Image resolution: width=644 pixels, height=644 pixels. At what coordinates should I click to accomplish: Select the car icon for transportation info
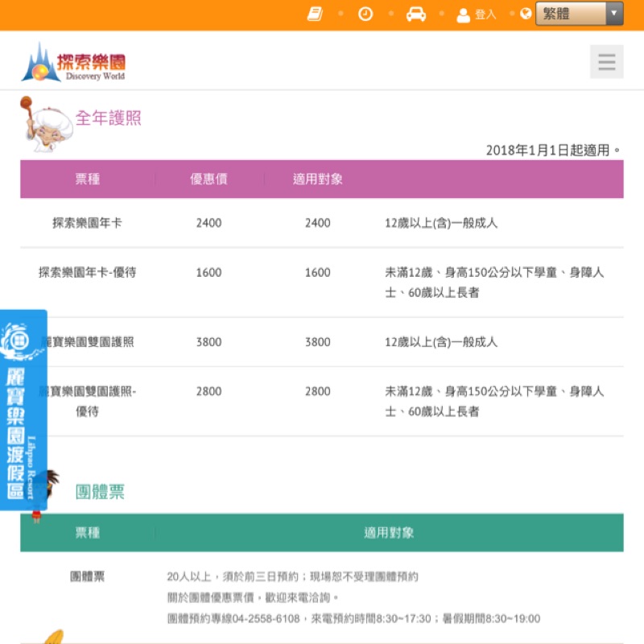(416, 14)
